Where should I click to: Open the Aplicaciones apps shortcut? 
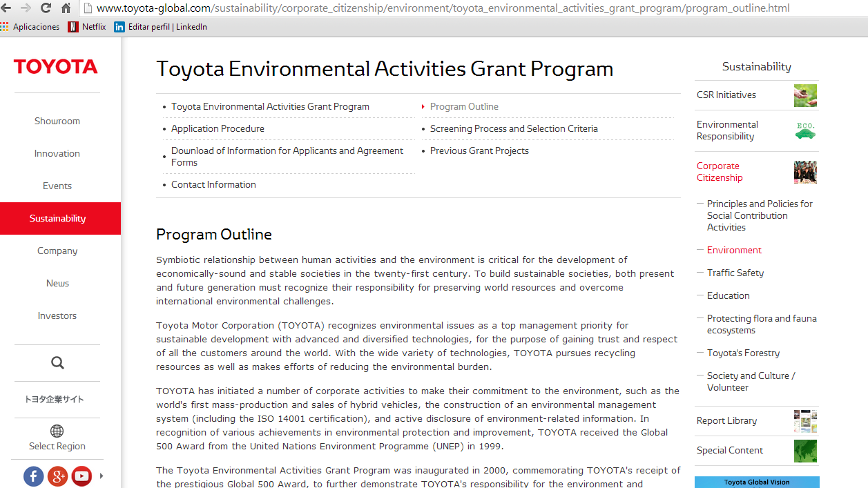(x=30, y=27)
